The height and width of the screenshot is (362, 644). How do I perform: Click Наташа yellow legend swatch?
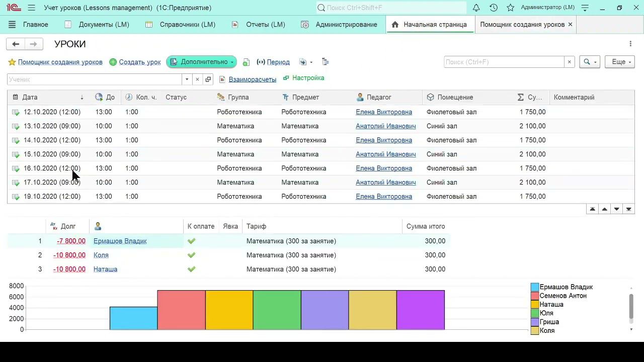point(535,305)
